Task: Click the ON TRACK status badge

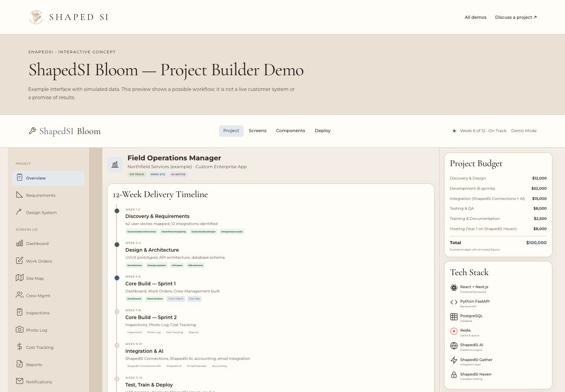Action: point(137,174)
